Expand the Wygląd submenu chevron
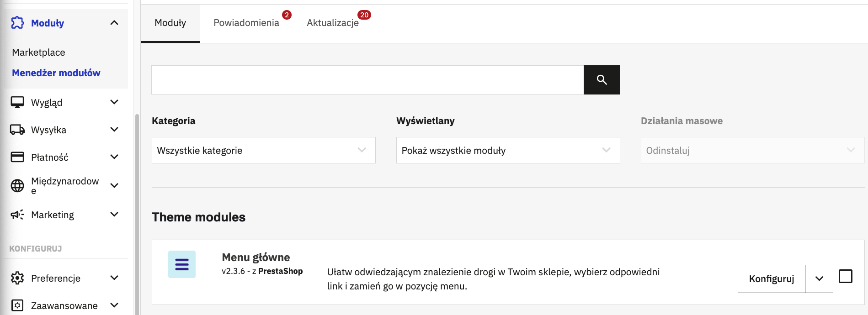The height and width of the screenshot is (315, 868). tap(114, 102)
